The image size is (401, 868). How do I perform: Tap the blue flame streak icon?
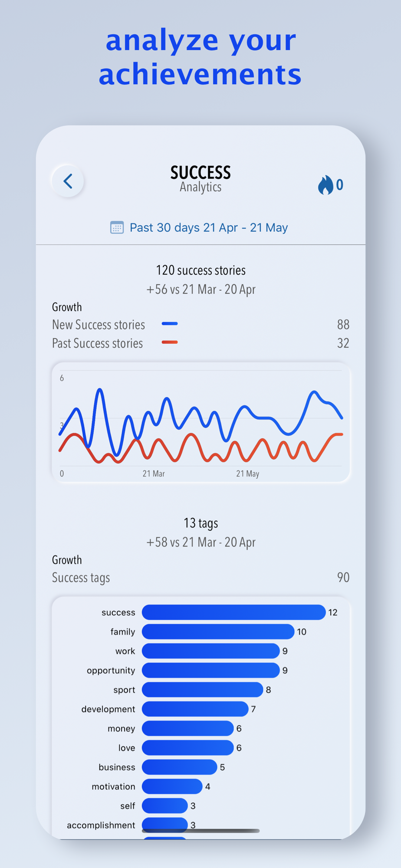[325, 185]
